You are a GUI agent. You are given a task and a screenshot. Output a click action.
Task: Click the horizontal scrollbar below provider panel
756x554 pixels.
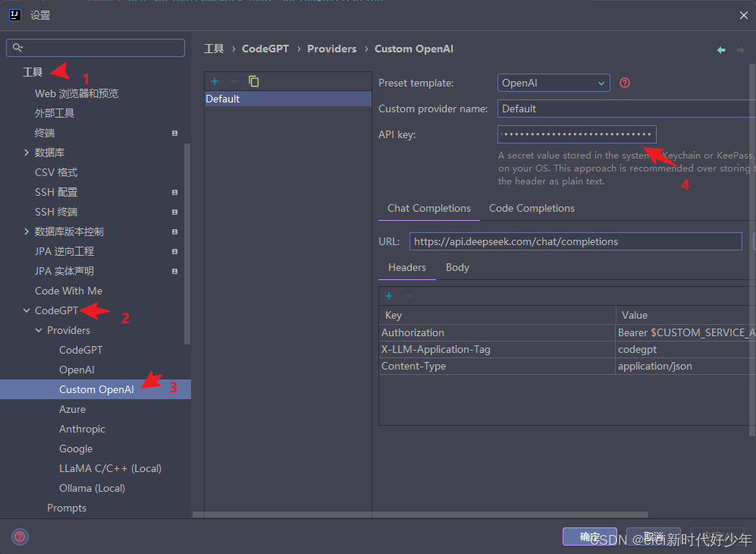click(x=420, y=515)
